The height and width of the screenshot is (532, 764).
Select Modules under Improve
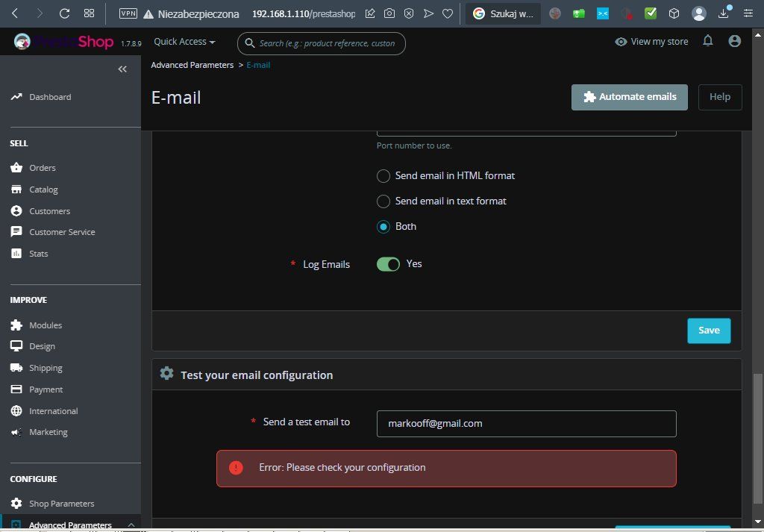pyautogui.click(x=45, y=325)
